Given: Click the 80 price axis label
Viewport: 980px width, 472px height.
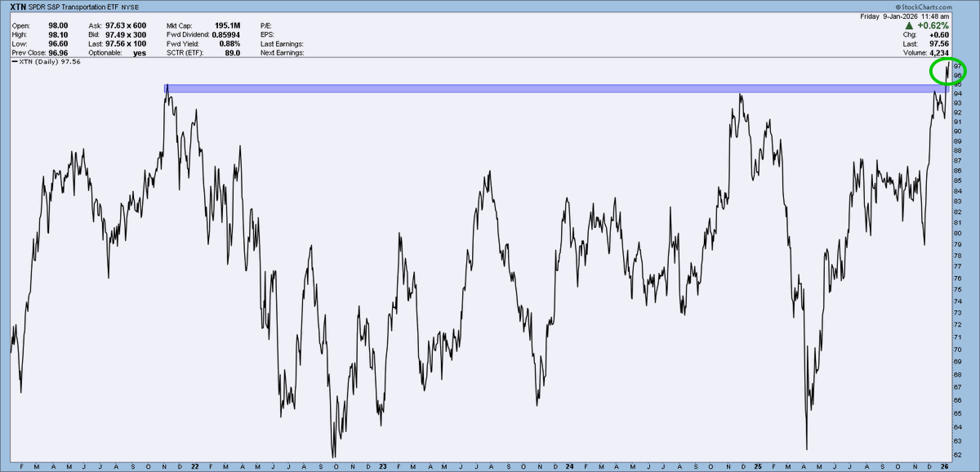Looking at the screenshot, I should [x=957, y=233].
